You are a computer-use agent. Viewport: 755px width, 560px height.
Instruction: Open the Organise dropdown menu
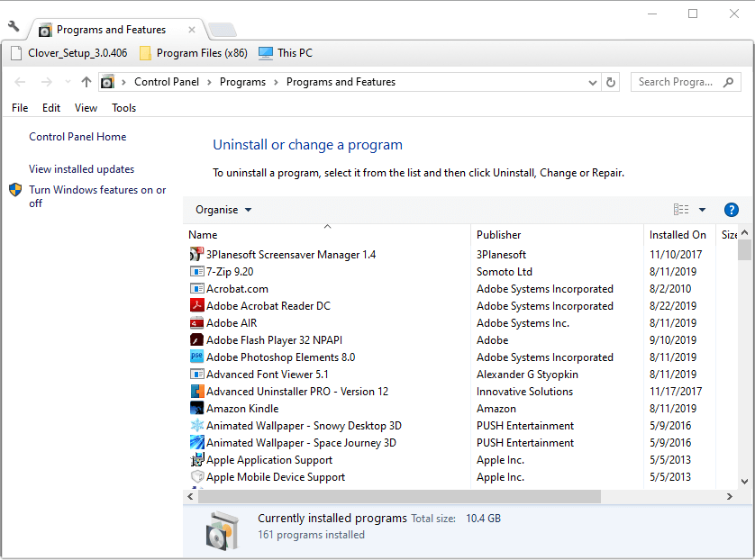pos(223,210)
